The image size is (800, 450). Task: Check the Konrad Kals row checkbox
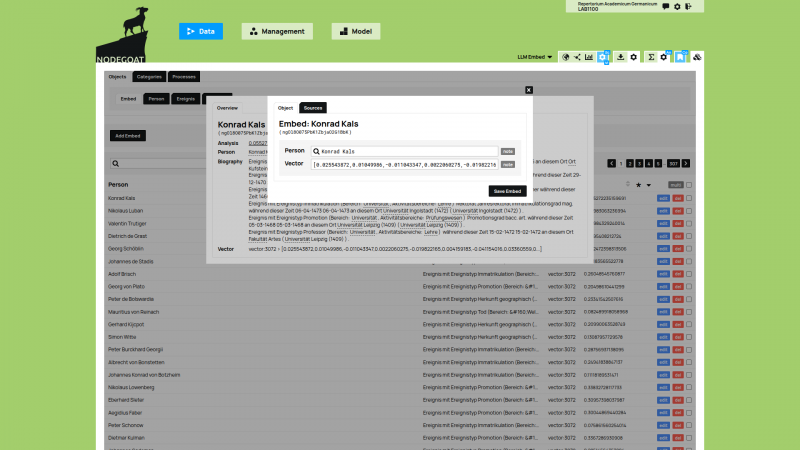pos(689,198)
